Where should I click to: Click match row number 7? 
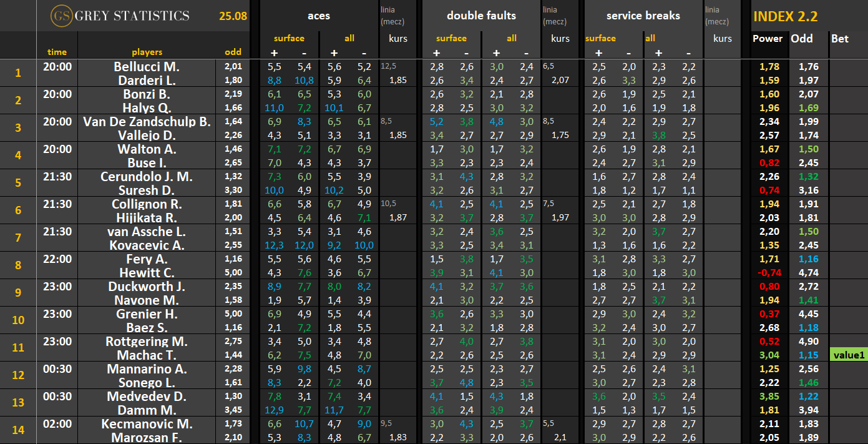(x=17, y=238)
